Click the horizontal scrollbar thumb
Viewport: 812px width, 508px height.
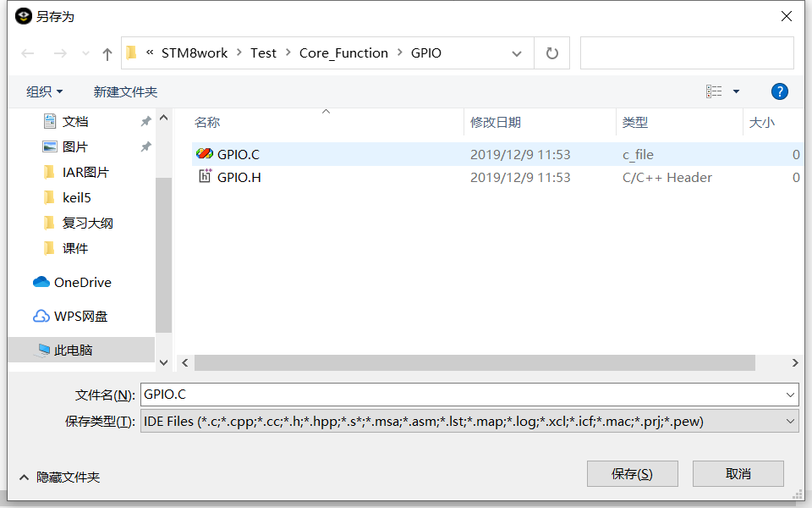point(475,363)
